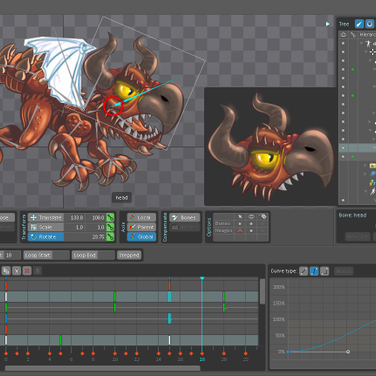Toggle Bones compensation
Screen dimensions: 376x376
[x=185, y=218]
